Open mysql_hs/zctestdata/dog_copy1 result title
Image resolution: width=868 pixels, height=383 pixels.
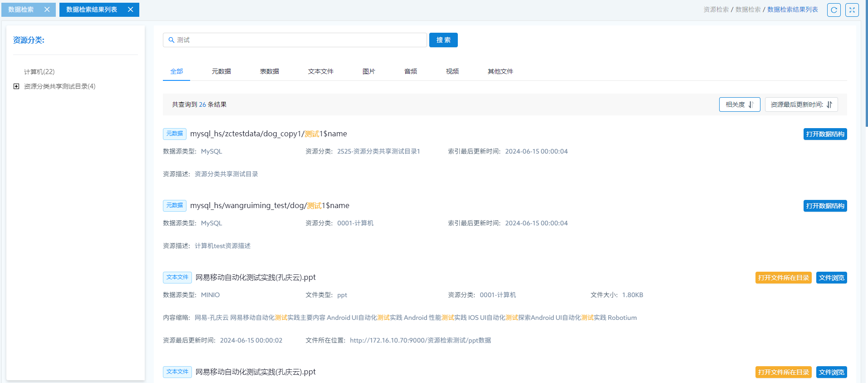[x=269, y=134]
